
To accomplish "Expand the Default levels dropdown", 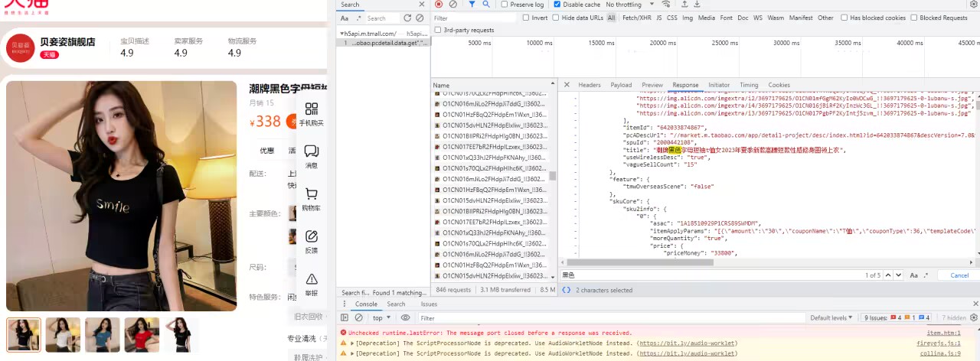I will (830, 317).
